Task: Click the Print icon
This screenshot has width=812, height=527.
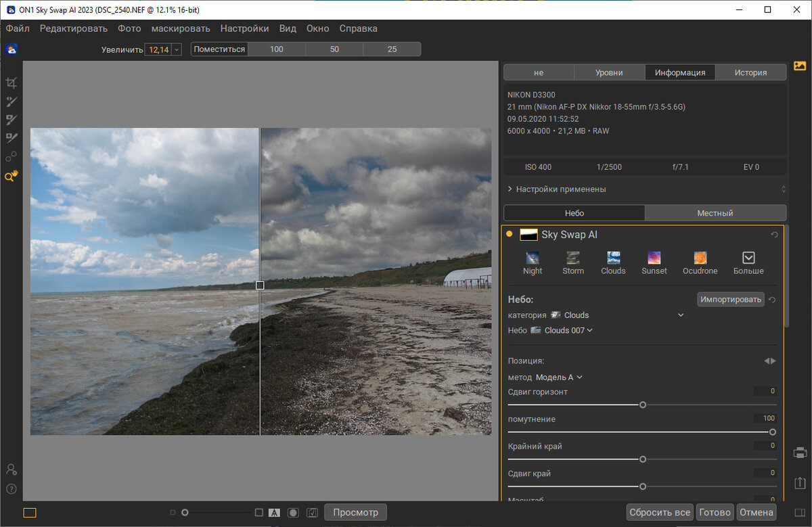Action: coord(800,453)
